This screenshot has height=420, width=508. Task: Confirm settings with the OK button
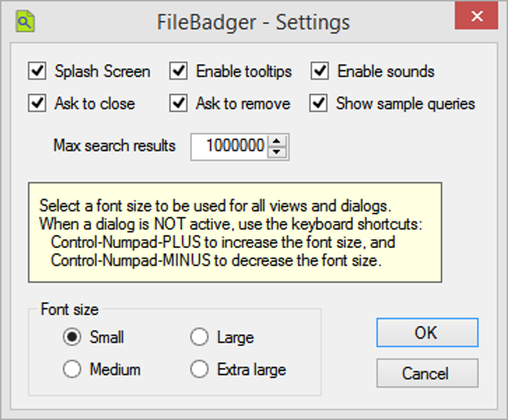[x=427, y=333]
